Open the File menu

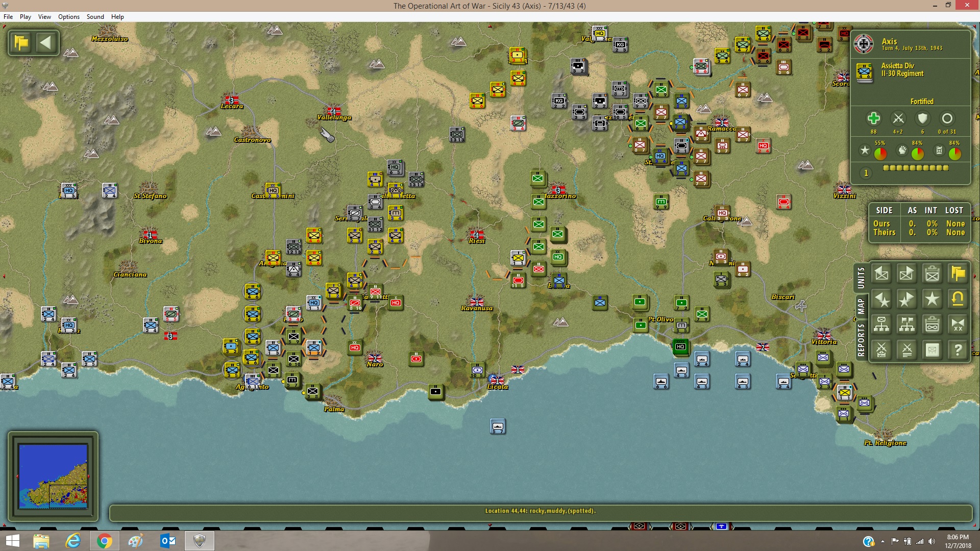pos(8,17)
